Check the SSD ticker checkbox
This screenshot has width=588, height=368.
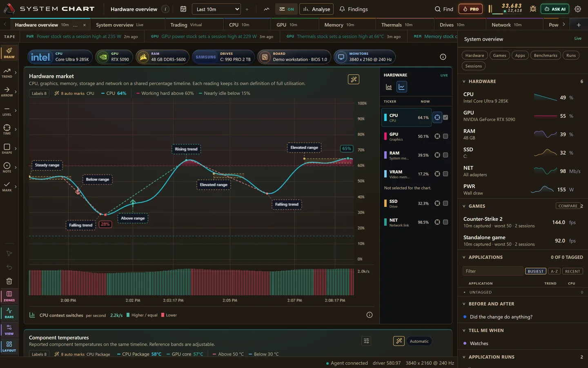[445, 203]
